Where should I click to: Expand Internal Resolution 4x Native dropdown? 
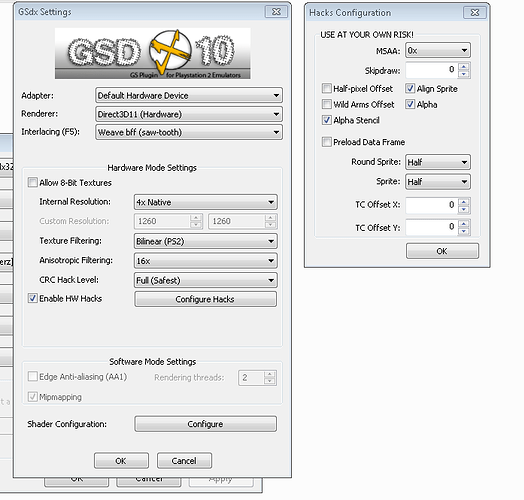click(x=206, y=202)
